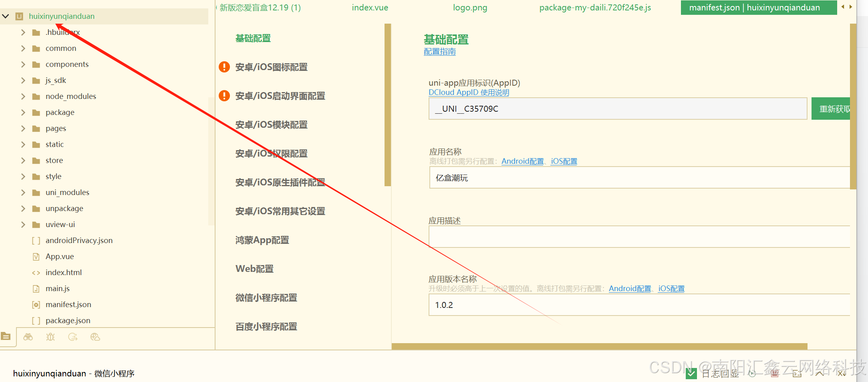This screenshot has width=868, height=382.
Task: Click warning icon beside 安卓/iOS启动界面配置
Action: (224, 96)
